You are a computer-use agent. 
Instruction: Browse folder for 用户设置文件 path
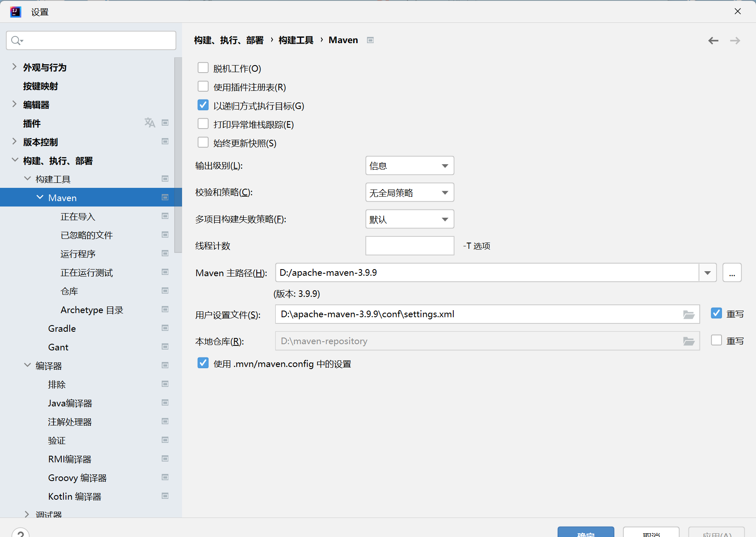point(689,315)
